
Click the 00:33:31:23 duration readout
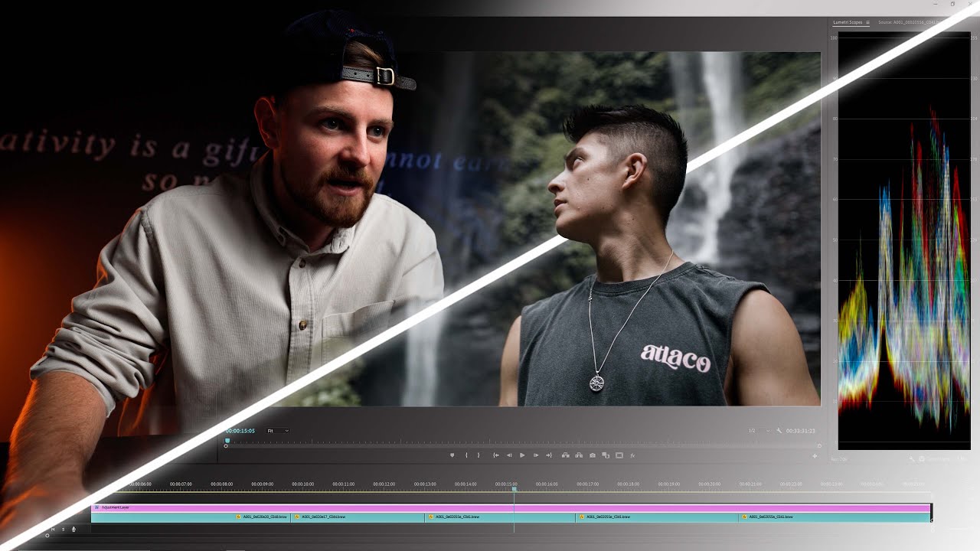coord(800,431)
